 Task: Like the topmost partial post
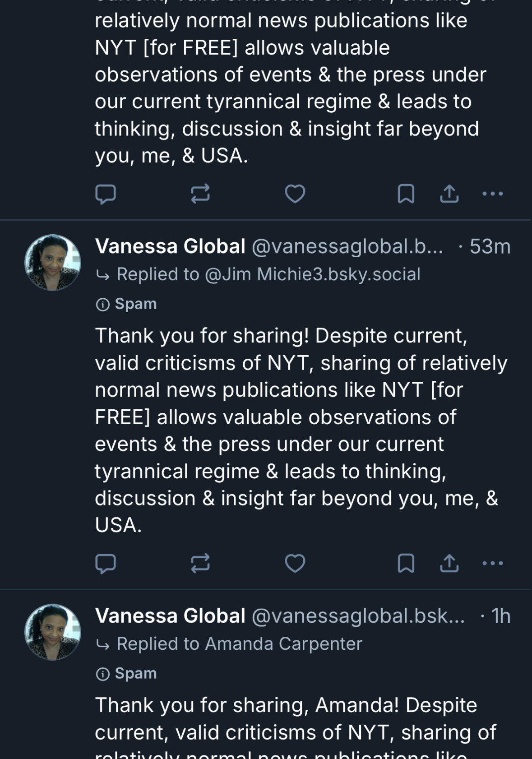(x=295, y=194)
